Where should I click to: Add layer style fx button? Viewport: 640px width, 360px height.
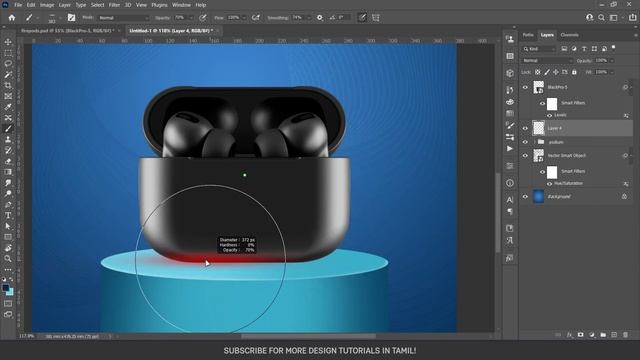(569, 335)
